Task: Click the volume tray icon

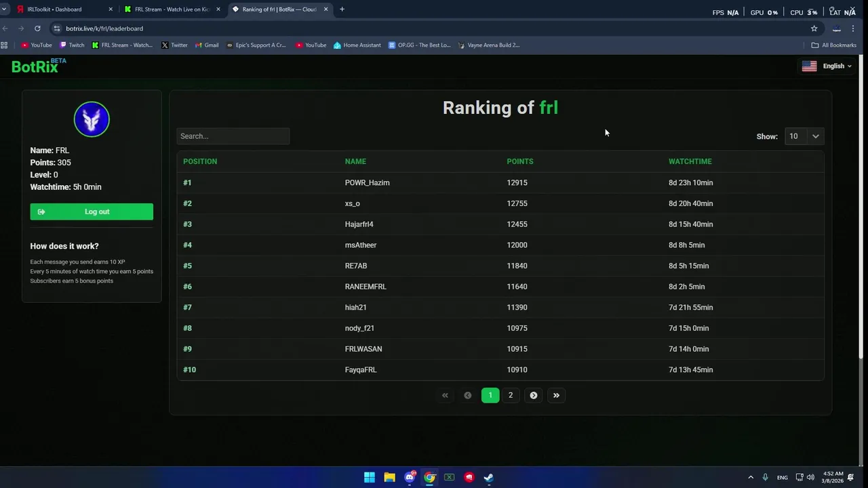Action: coord(810,477)
